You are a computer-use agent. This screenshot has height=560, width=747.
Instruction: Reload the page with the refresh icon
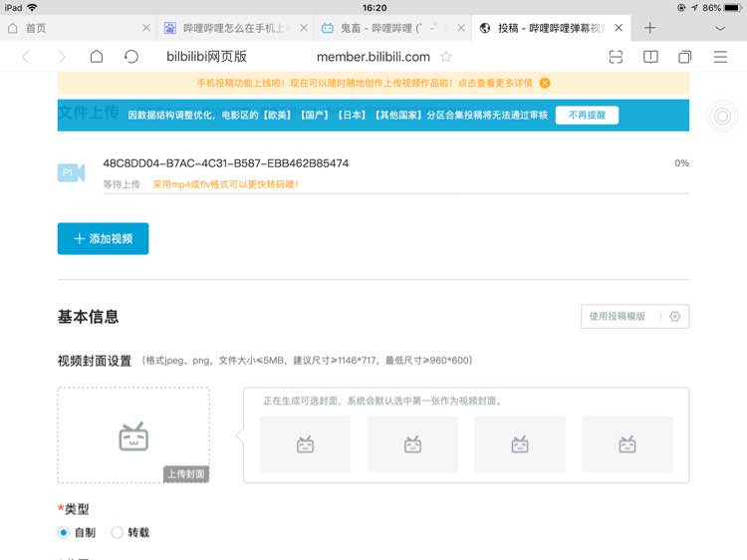pos(131,57)
